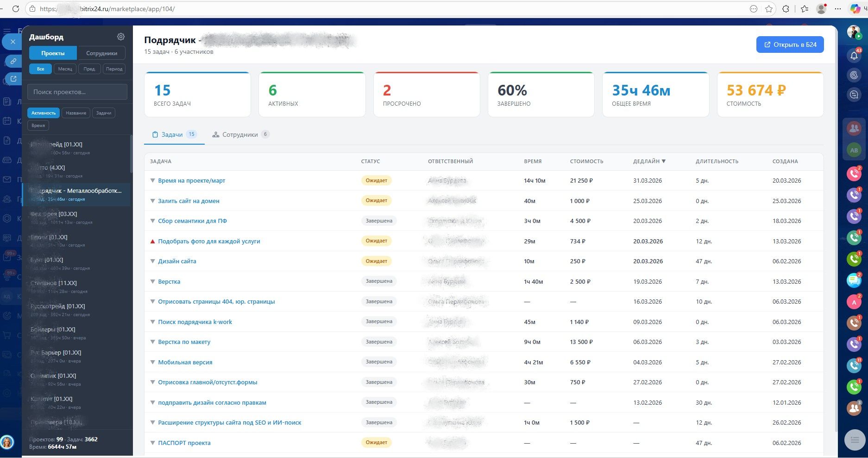Open the round menu button at bottom right
Screen dimensions: 868x458
point(855,440)
